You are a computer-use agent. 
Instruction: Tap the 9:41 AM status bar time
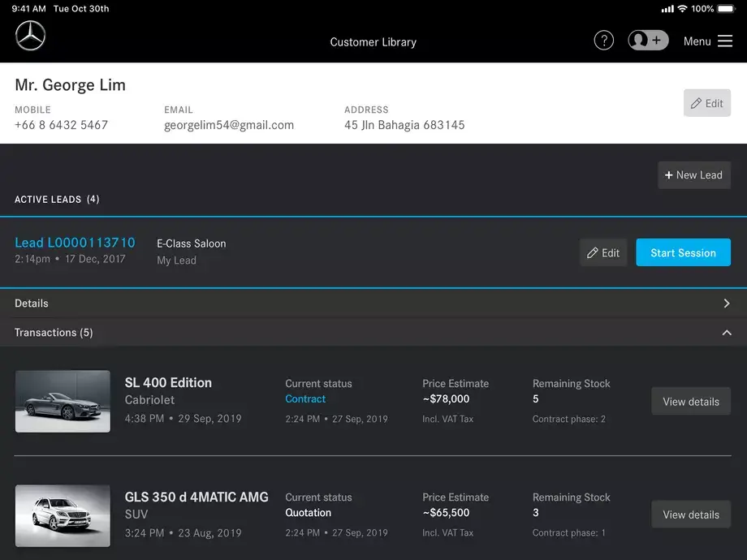[28, 9]
